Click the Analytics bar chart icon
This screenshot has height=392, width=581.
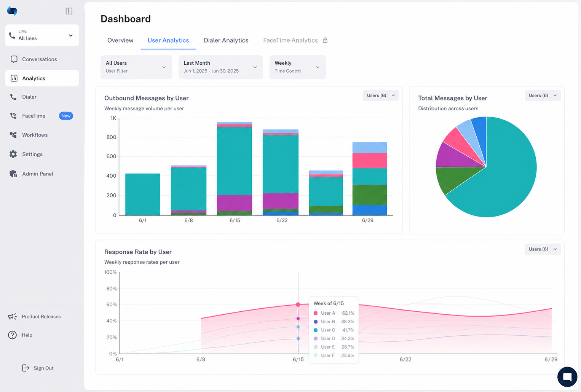pyautogui.click(x=14, y=78)
